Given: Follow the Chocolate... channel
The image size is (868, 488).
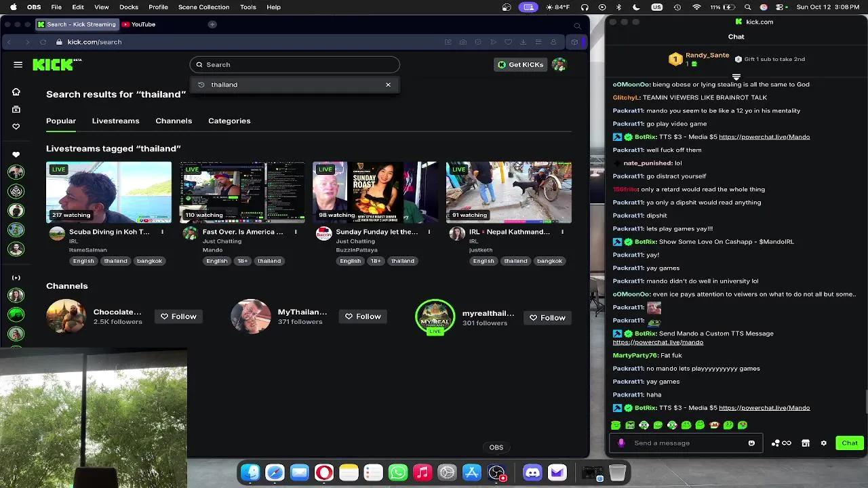Looking at the screenshot, I should tap(178, 317).
